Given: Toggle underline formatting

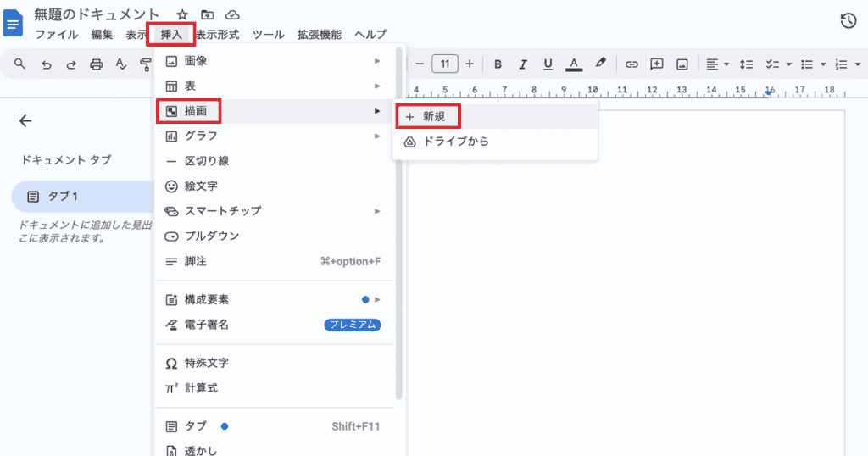Looking at the screenshot, I should click(x=548, y=64).
